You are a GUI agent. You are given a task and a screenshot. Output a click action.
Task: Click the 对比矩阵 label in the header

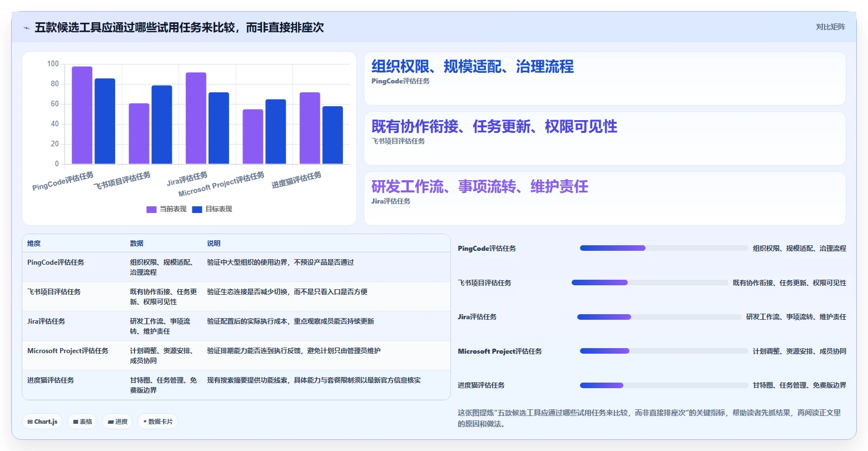(830, 27)
